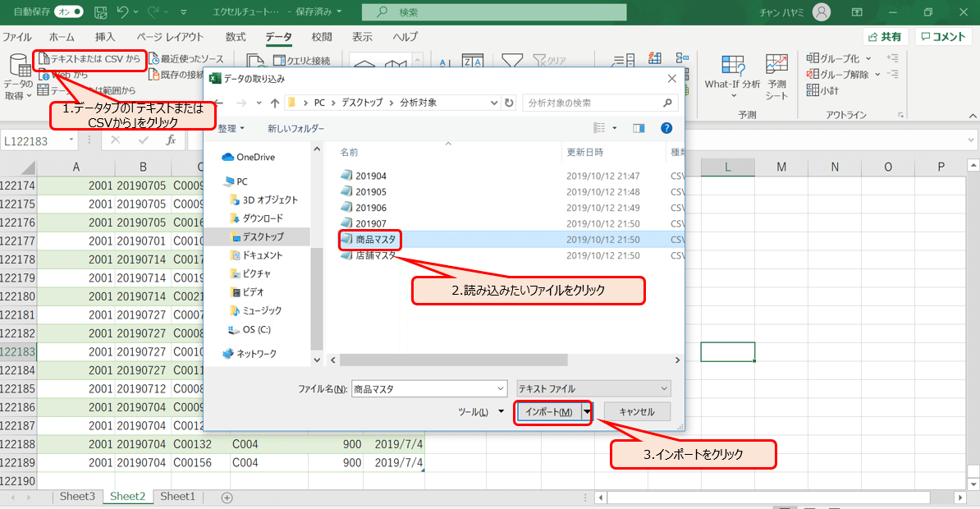Open the テキスト ファイル type dropdown
This screenshot has height=509, width=980.
pyautogui.click(x=593, y=389)
